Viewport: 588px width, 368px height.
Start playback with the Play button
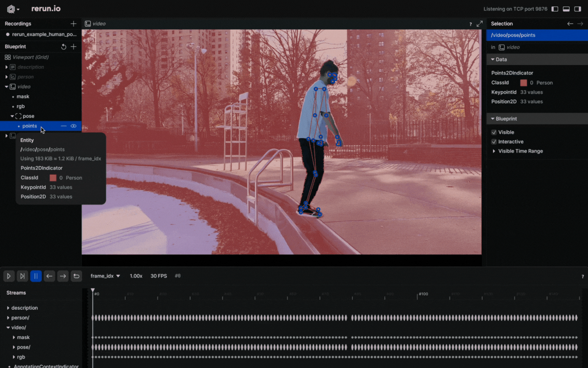point(9,276)
